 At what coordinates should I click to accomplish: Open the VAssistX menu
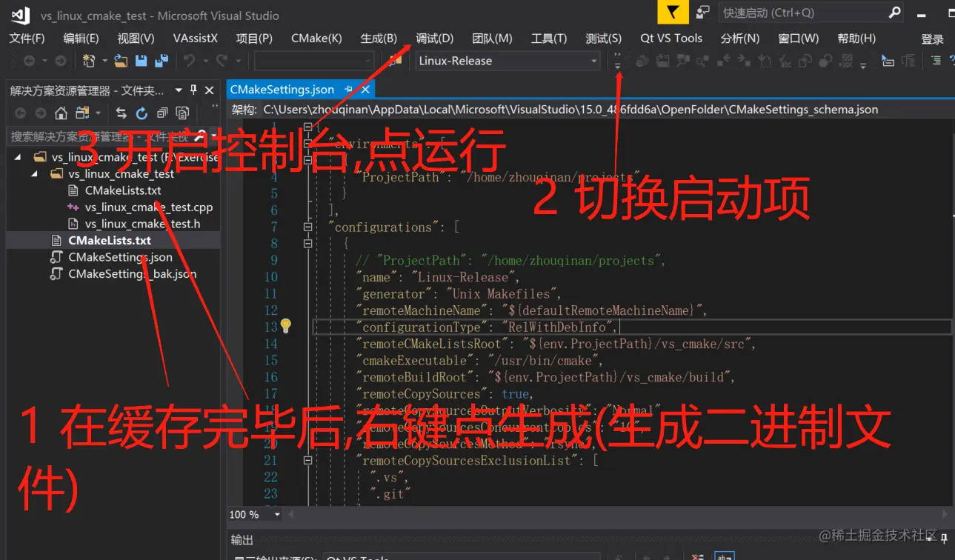[196, 39]
